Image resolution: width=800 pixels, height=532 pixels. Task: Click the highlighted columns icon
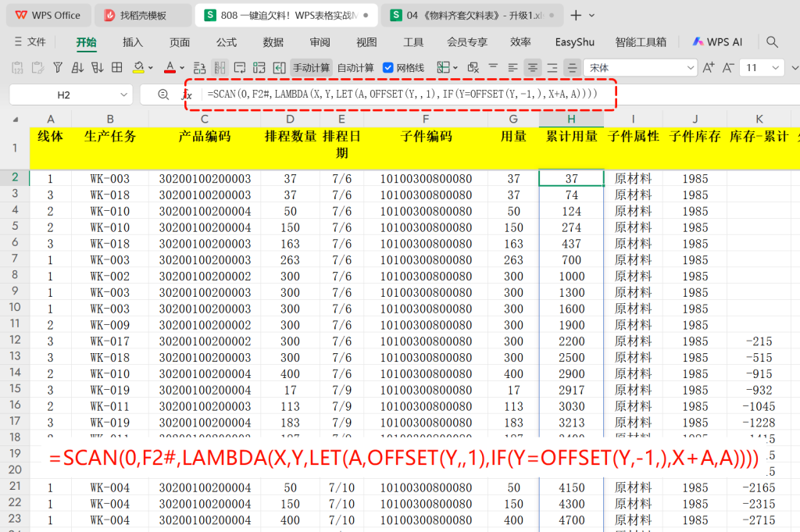pyautogui.click(x=220, y=68)
